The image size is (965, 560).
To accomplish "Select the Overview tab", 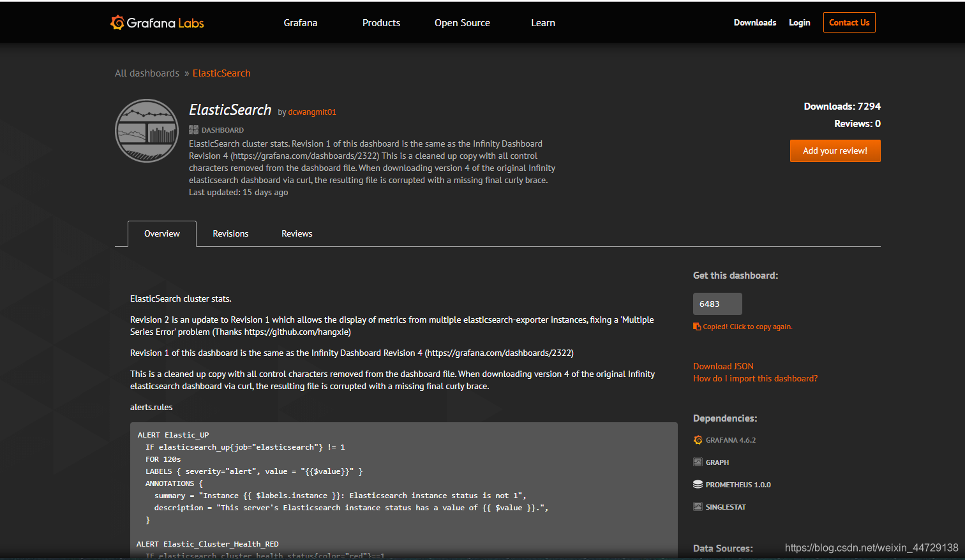I will (x=162, y=233).
